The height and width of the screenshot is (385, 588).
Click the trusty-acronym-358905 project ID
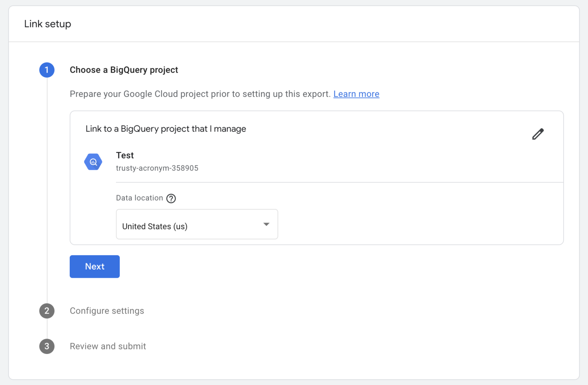[157, 168]
